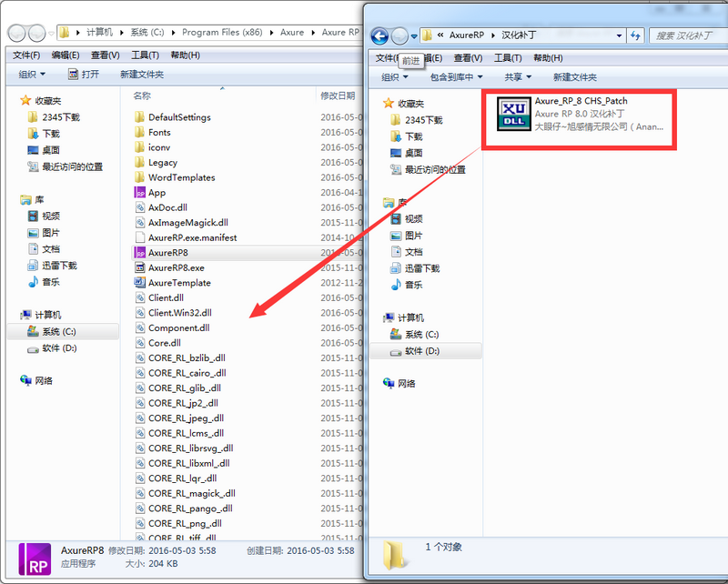728x584 pixels.
Task: Click the 收藏夹 star icon in 汉化补丁 window
Action: coord(389,103)
